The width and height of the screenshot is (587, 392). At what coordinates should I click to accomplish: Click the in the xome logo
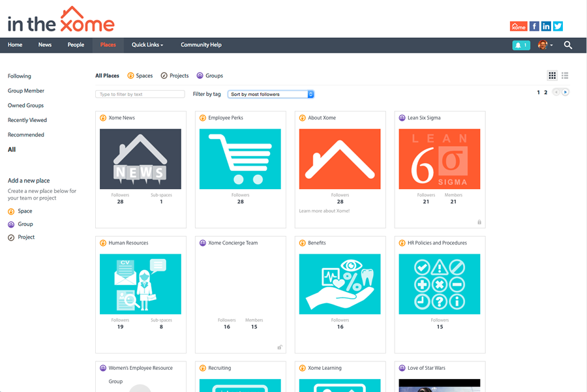61,20
